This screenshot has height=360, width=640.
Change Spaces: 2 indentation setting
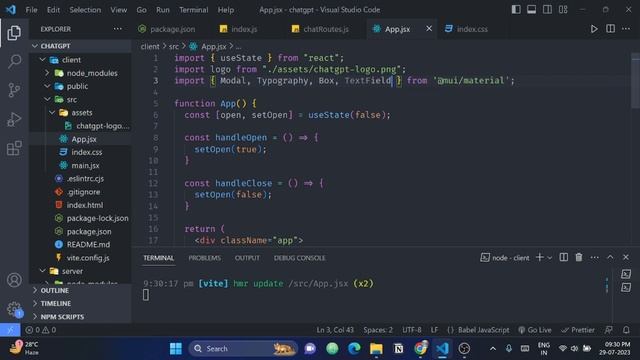[378, 330]
